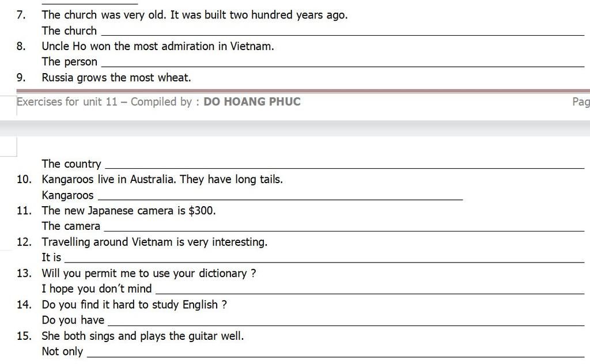
Task: Click the footer "Exercises for unit 11" text
Action: (67, 101)
